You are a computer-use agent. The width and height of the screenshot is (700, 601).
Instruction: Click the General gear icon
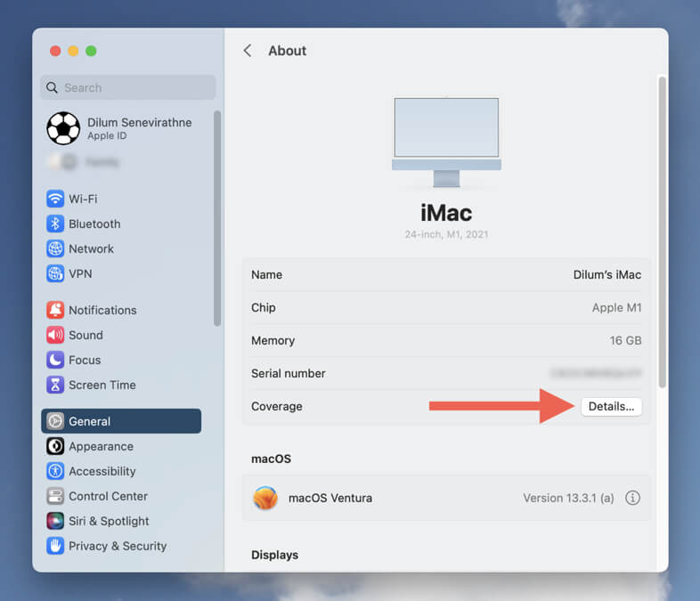coord(55,421)
